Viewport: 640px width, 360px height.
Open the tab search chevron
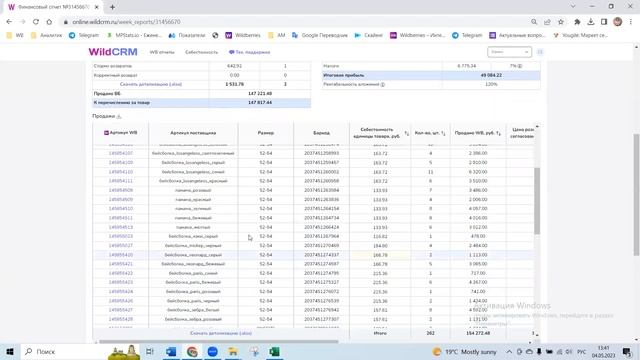pyautogui.click(x=573, y=6)
